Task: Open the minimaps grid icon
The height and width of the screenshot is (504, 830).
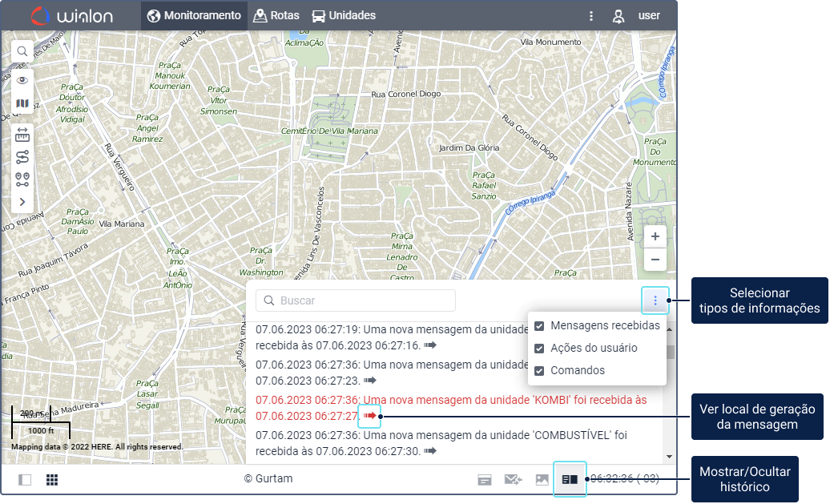Action: (52, 480)
